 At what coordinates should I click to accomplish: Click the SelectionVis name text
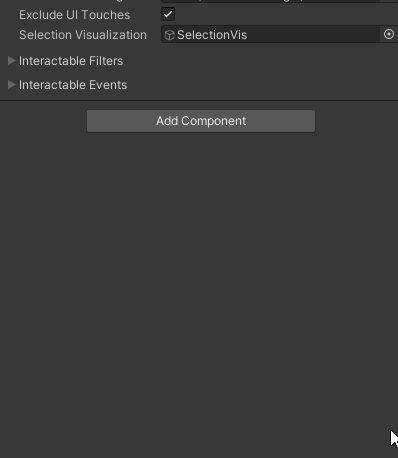click(212, 35)
